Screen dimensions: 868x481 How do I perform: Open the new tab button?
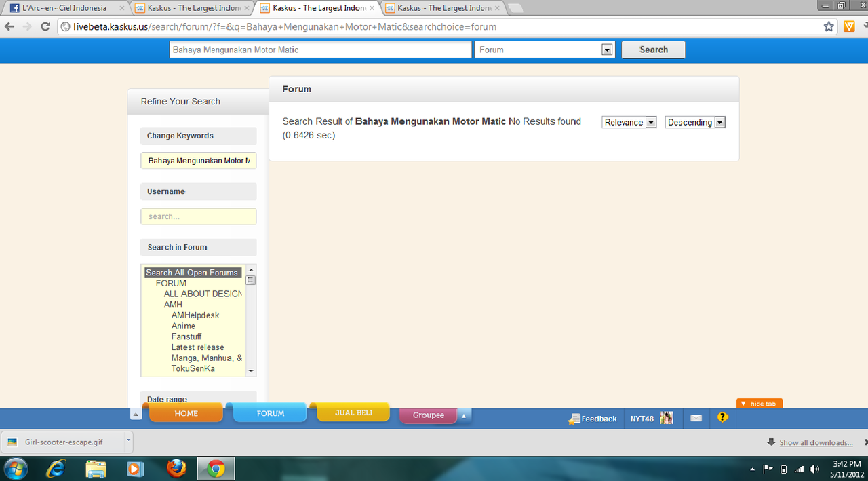515,8
